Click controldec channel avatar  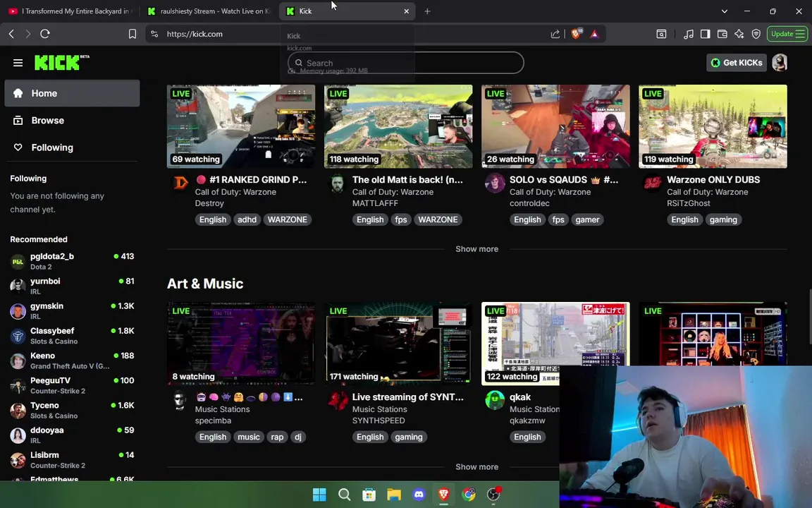tap(495, 183)
